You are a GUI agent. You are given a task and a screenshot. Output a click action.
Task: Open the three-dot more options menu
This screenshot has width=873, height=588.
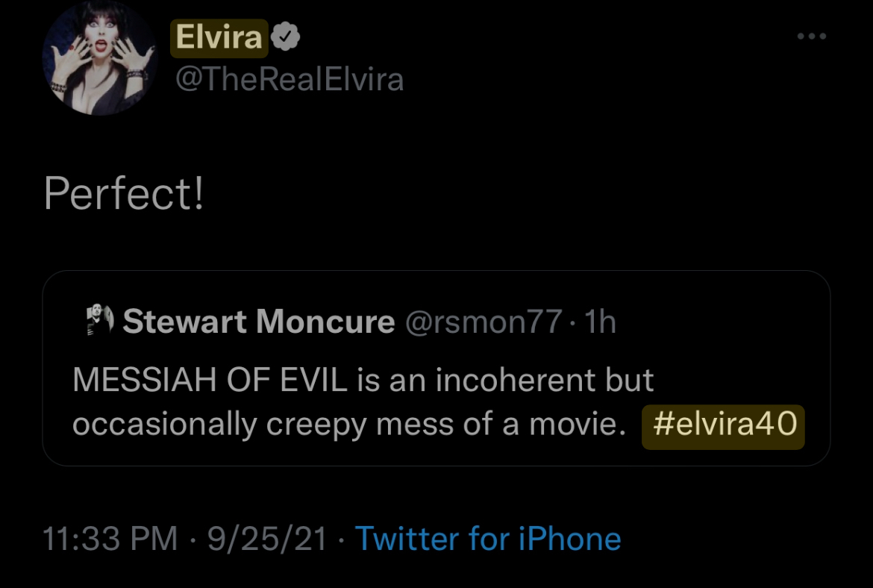(811, 36)
